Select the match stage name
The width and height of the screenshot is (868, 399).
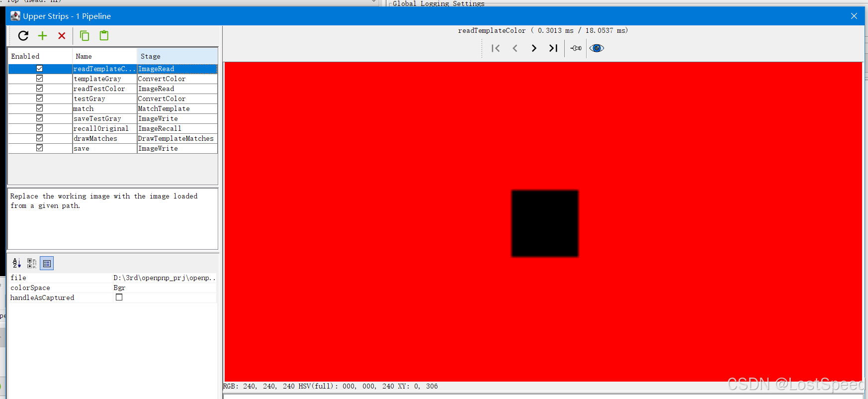(x=104, y=108)
